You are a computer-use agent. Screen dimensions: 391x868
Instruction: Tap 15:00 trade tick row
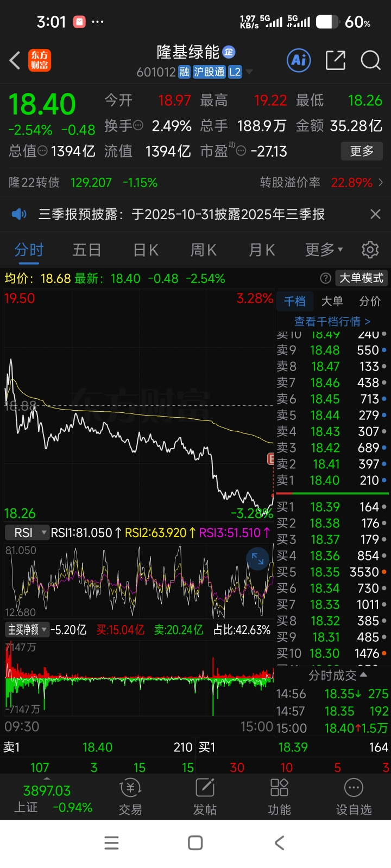tap(332, 728)
